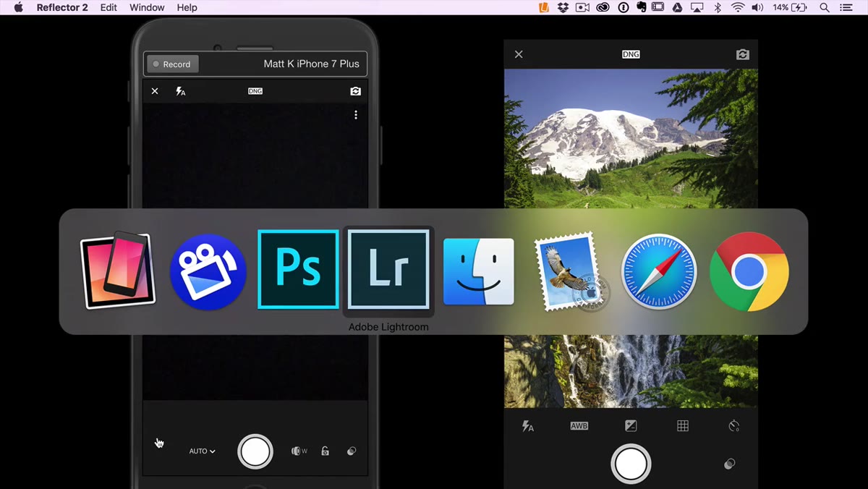The width and height of the screenshot is (868, 489).
Task: Tap the shutter button on the left phone
Action: tap(255, 451)
